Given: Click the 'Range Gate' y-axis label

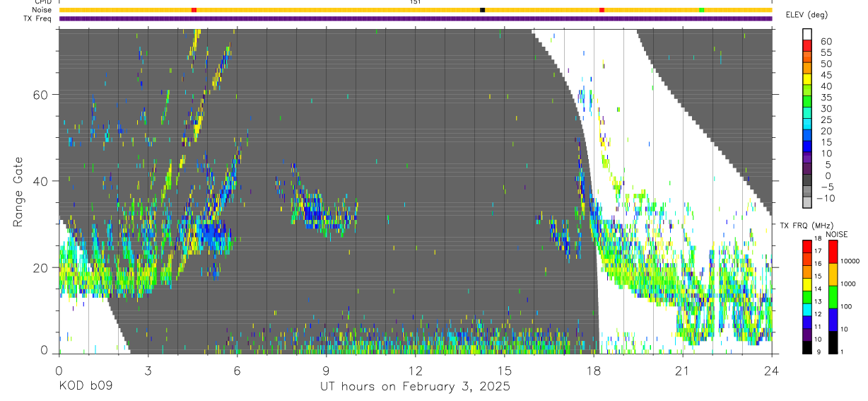Looking at the screenshot, I should 18,190.
